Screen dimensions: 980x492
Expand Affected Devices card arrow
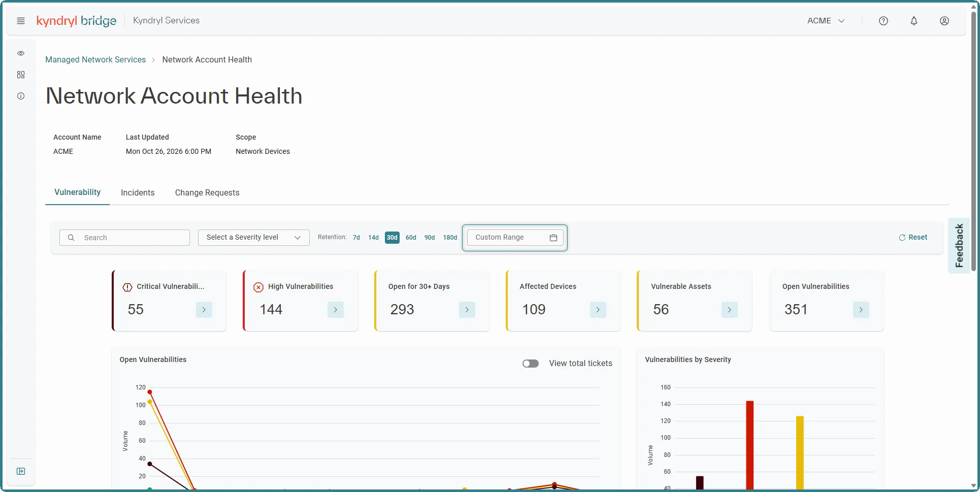coord(598,310)
